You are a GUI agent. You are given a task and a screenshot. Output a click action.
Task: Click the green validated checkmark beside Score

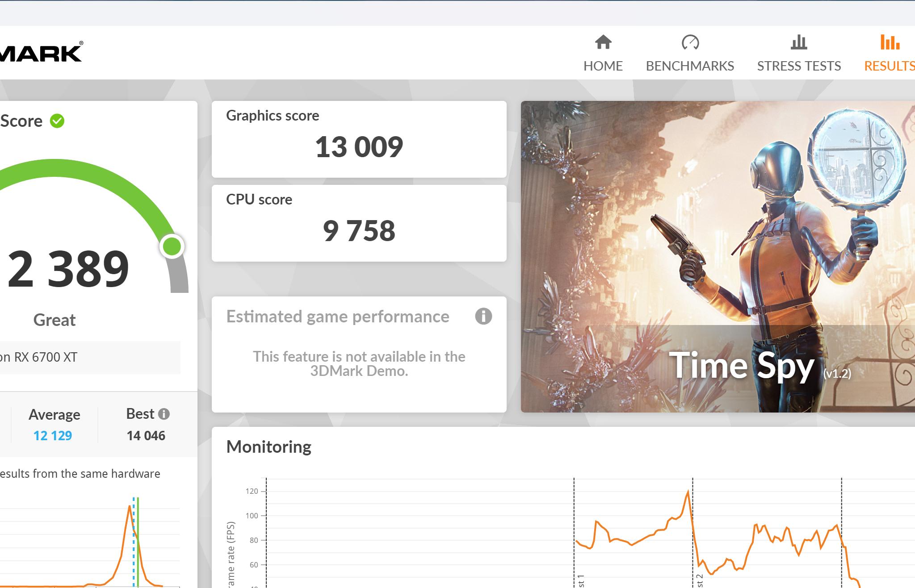point(57,121)
